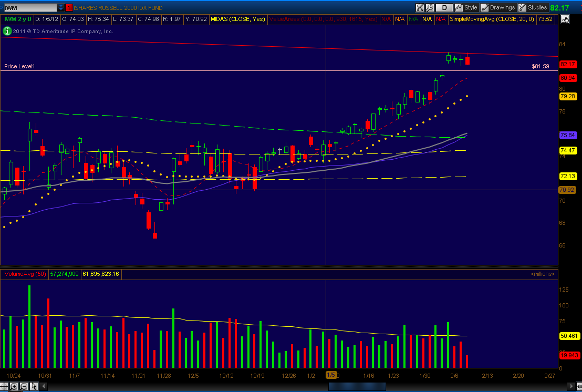The image size is (582, 392).
Task: Click the green 82.17 last price at top
Action: 560,7
